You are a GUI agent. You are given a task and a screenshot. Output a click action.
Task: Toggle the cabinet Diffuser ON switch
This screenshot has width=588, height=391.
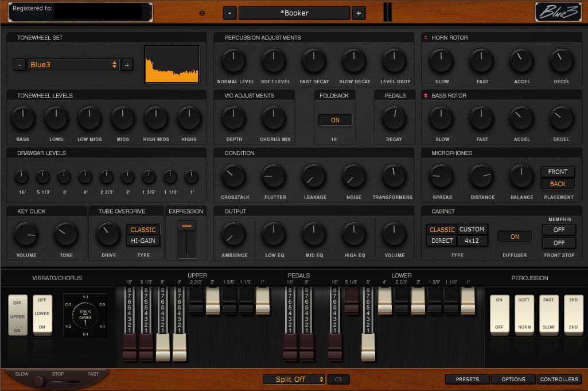tap(515, 237)
